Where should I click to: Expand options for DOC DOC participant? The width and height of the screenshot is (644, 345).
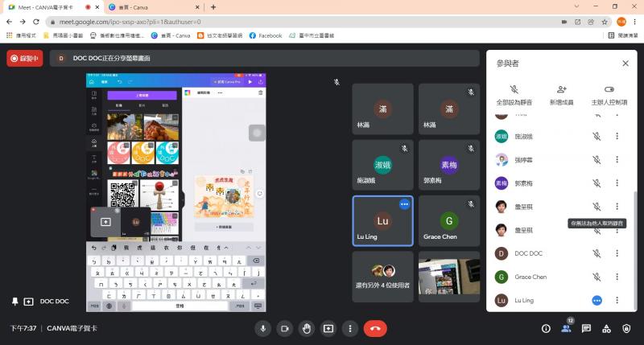coord(617,253)
